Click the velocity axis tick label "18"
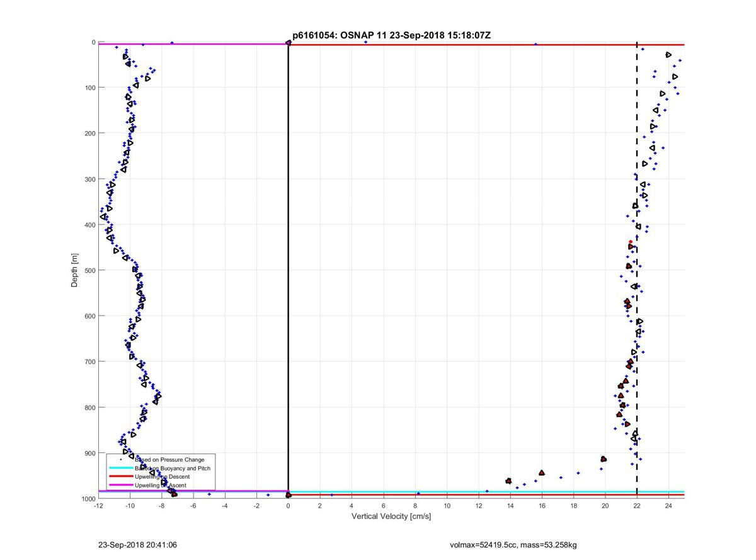 (573, 505)
